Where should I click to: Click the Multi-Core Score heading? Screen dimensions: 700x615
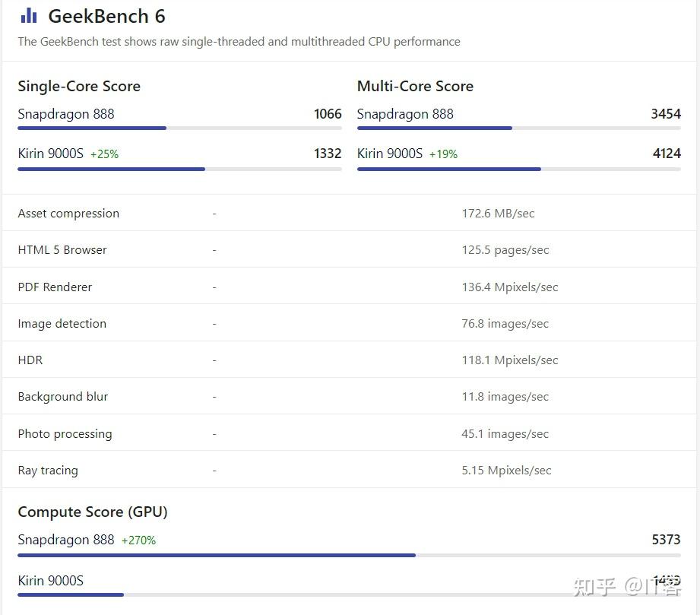coord(415,86)
